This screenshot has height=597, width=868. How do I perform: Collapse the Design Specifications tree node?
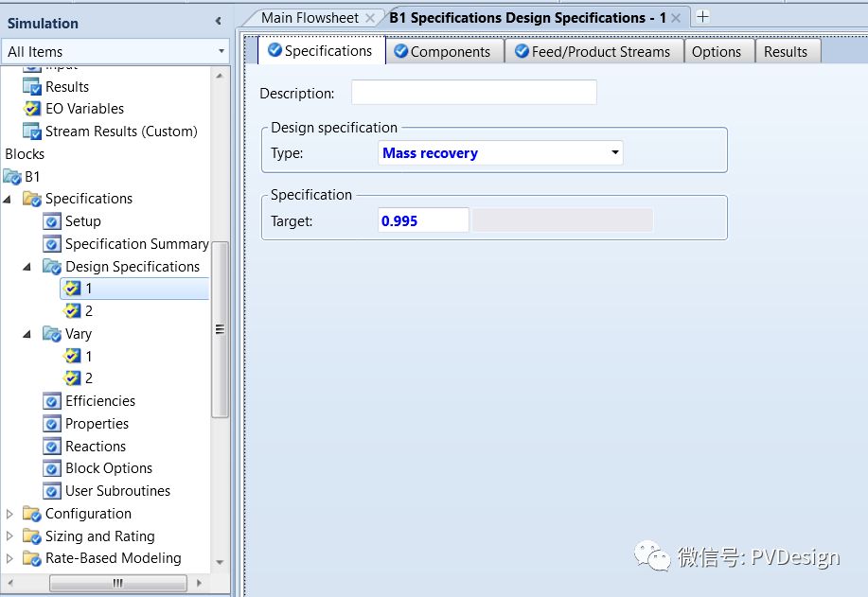(x=27, y=267)
